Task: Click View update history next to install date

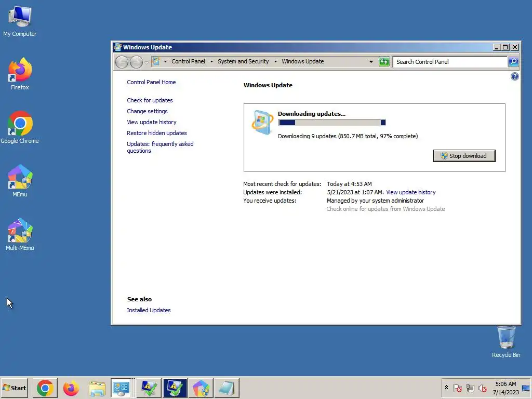Action: click(x=411, y=192)
